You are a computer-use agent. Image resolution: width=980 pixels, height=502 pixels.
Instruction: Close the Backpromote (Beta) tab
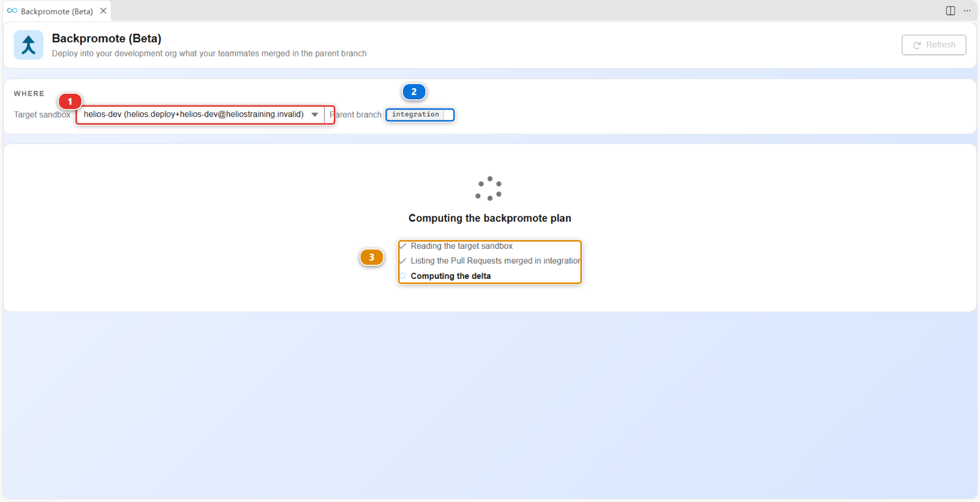point(104,11)
